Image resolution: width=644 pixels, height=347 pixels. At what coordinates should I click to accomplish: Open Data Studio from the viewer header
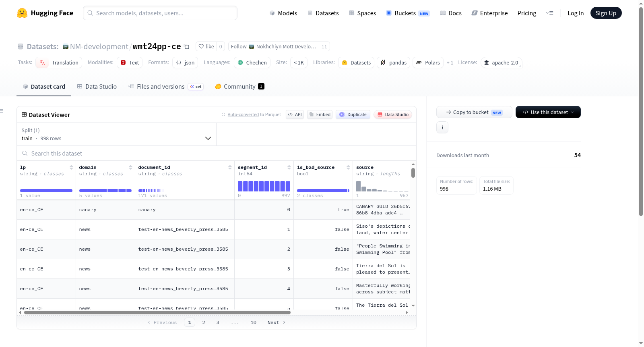coord(393,114)
